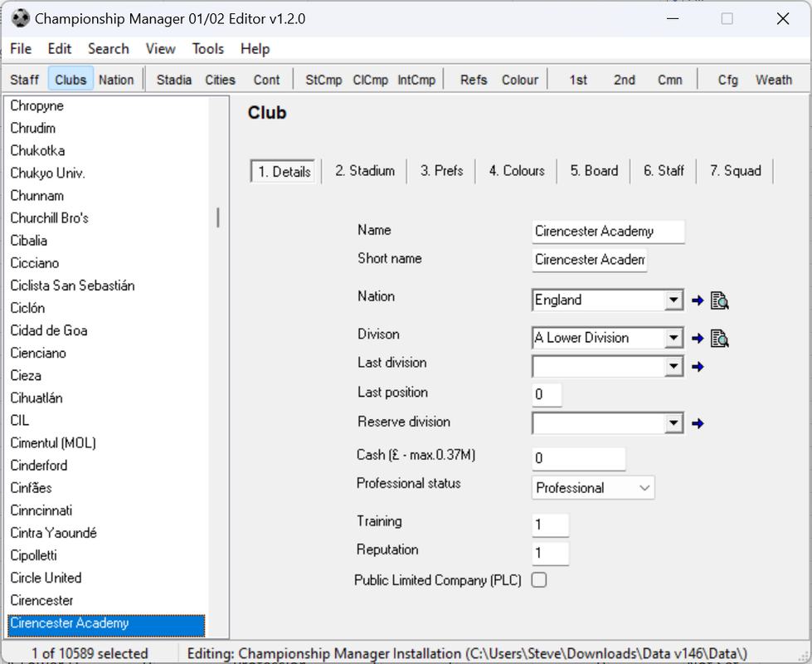Open the Cont toolbar section
This screenshot has height=664, width=812.
266,80
